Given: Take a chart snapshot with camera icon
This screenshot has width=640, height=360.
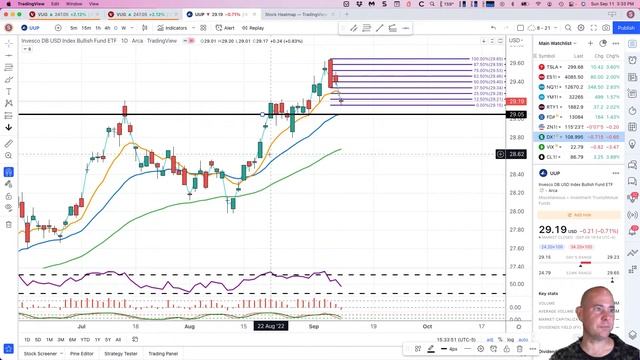Looking at the screenshot, I should [x=606, y=28].
